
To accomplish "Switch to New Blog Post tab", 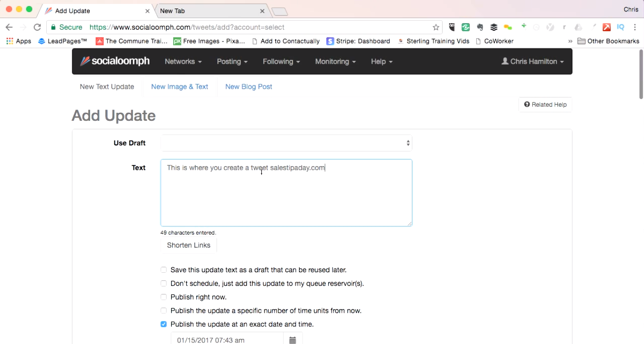I will [249, 87].
